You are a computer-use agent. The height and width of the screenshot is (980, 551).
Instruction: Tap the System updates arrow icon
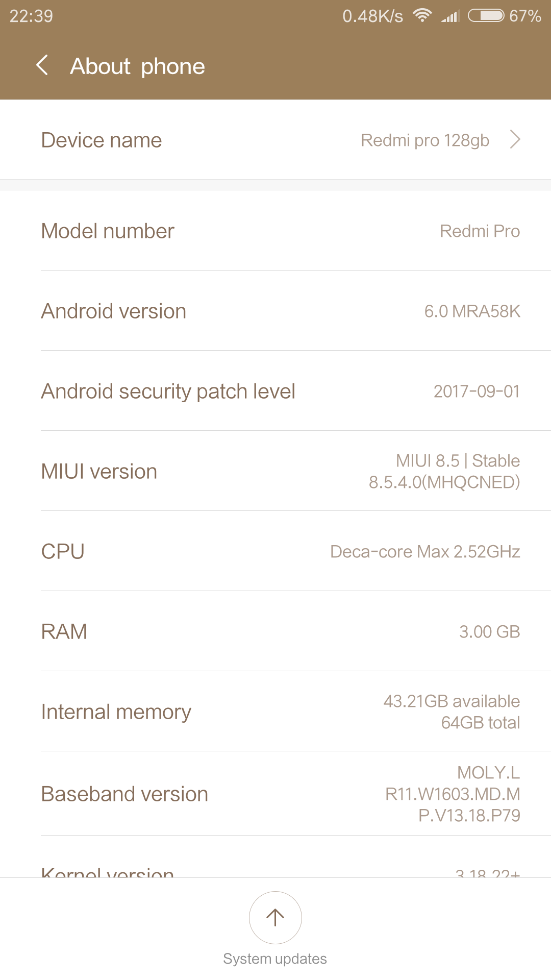pos(275,917)
